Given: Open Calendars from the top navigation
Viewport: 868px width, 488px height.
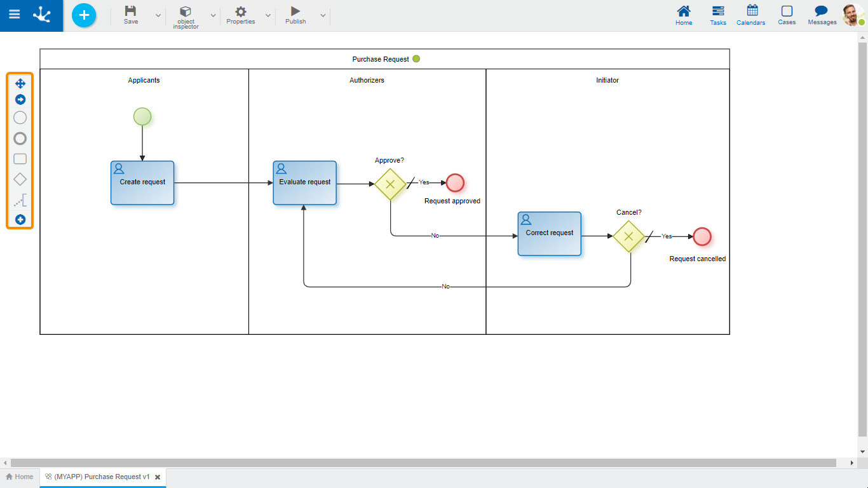Looking at the screenshot, I should click(752, 15).
